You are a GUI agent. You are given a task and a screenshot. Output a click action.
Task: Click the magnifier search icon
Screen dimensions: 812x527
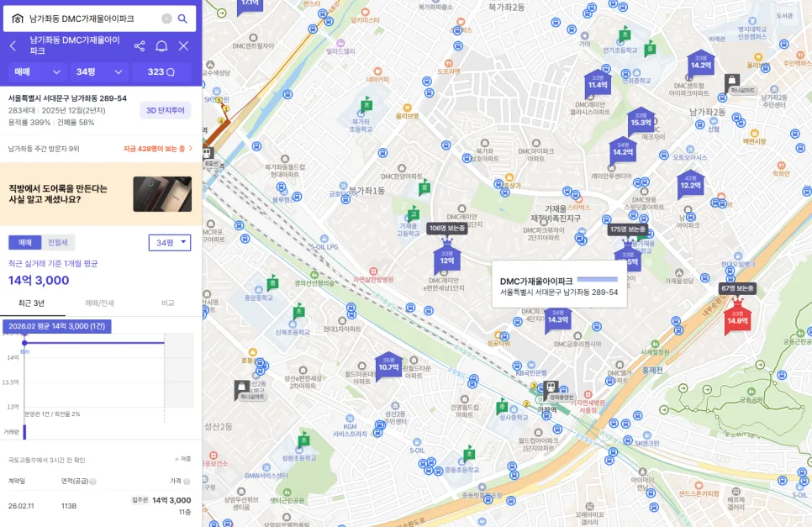[x=182, y=18]
